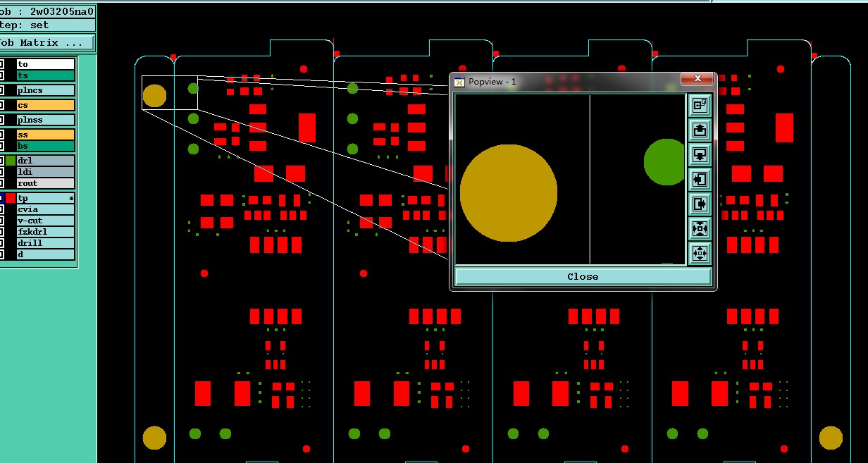The image size is (868, 463).
Task: Select the 'ts' layer row
Action: [45, 75]
